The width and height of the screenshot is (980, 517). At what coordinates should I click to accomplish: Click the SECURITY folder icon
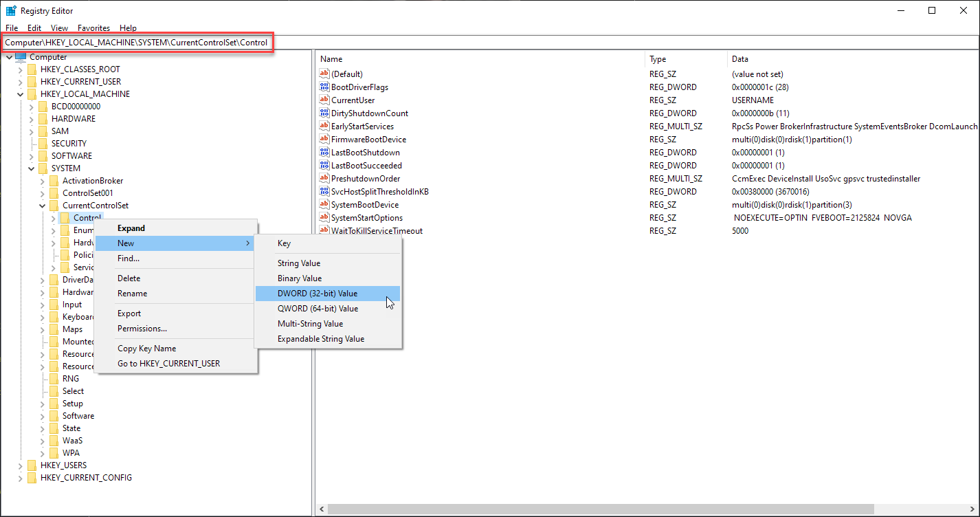(43, 143)
